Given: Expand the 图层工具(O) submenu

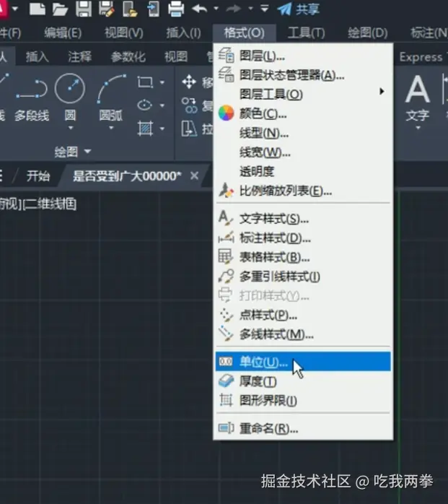Looking at the screenshot, I should coord(303,95).
